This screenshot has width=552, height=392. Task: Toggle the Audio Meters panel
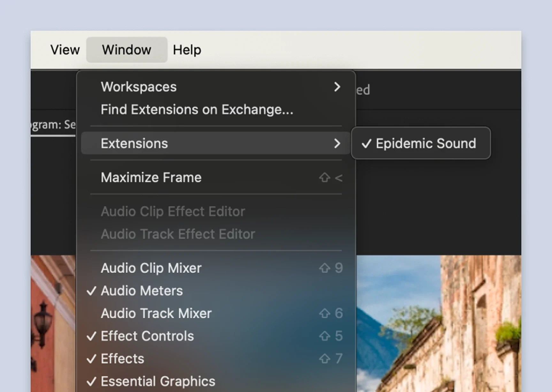click(216, 291)
